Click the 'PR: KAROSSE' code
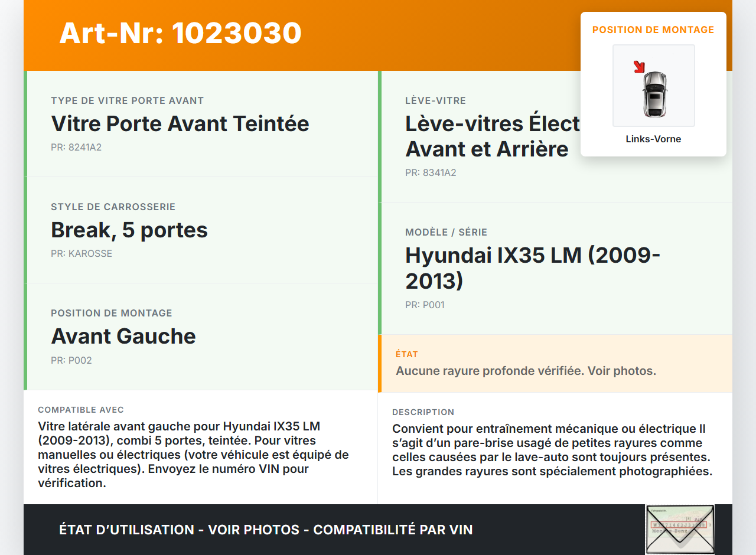 [82, 254]
